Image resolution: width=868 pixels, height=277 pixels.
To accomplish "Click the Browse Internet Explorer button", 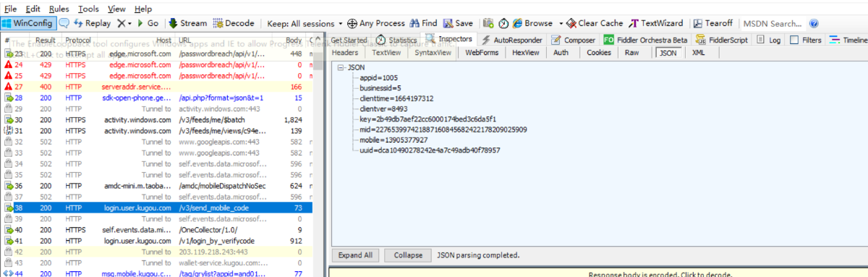I will pyautogui.click(x=532, y=23).
